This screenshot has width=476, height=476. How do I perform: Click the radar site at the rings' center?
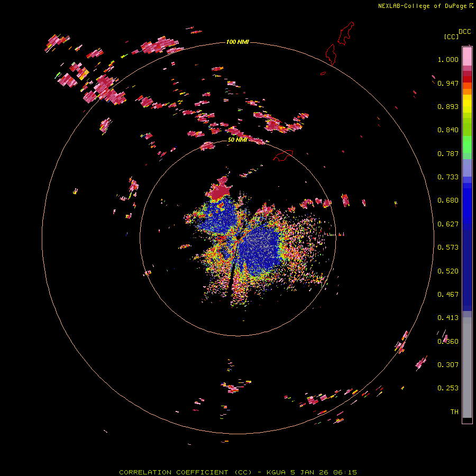(x=238, y=238)
